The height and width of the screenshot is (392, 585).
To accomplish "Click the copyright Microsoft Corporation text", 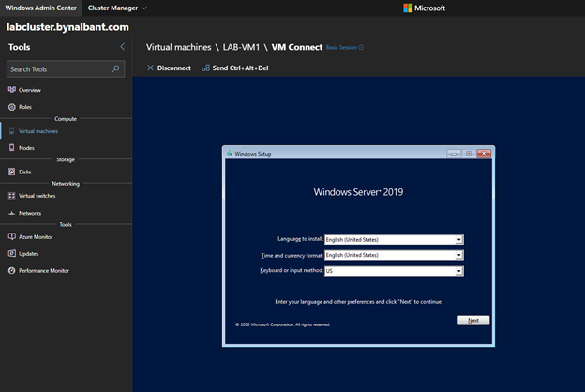I will [283, 324].
